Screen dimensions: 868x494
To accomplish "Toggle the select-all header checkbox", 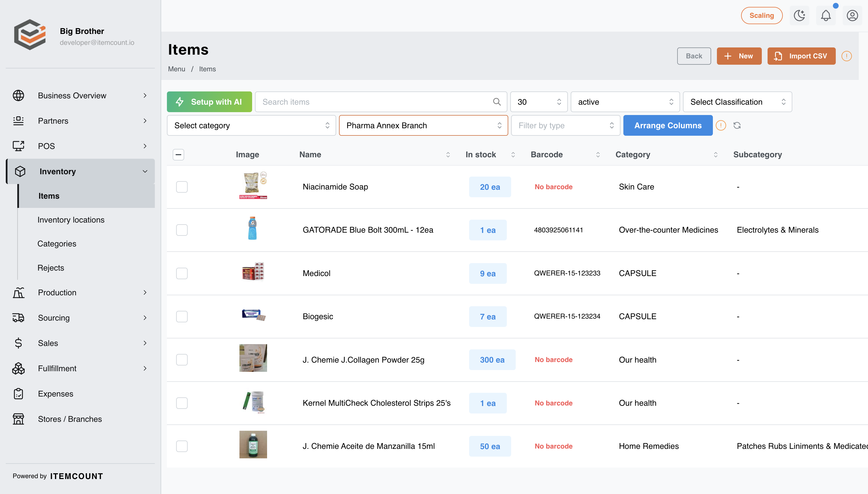I will [x=178, y=155].
